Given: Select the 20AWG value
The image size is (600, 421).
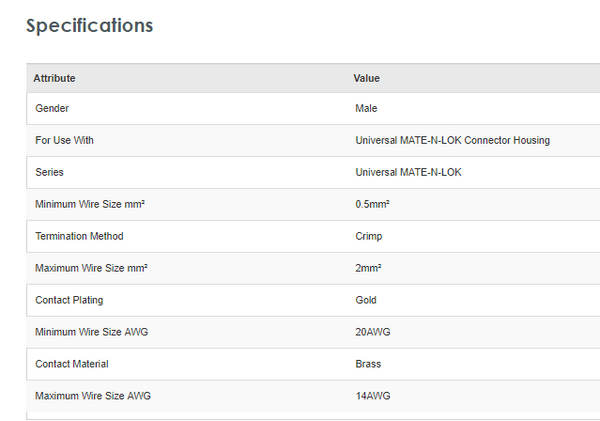Looking at the screenshot, I should [x=371, y=332].
